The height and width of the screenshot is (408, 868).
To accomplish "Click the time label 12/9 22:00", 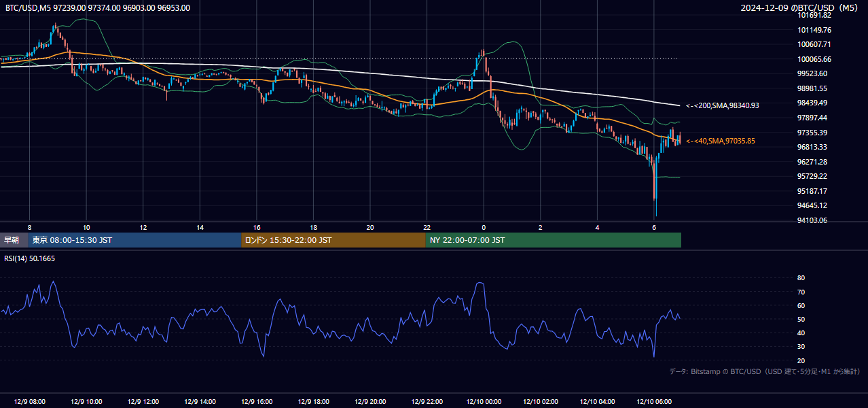I will tap(427, 402).
